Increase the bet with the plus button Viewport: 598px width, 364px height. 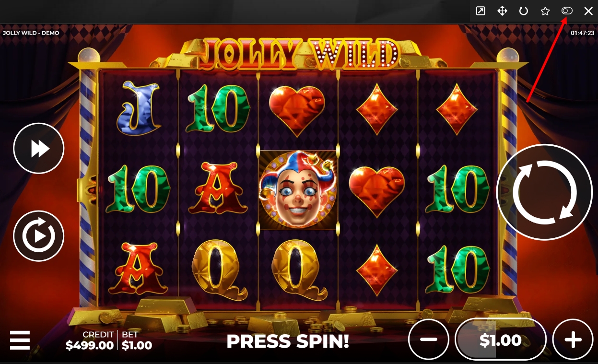click(573, 340)
